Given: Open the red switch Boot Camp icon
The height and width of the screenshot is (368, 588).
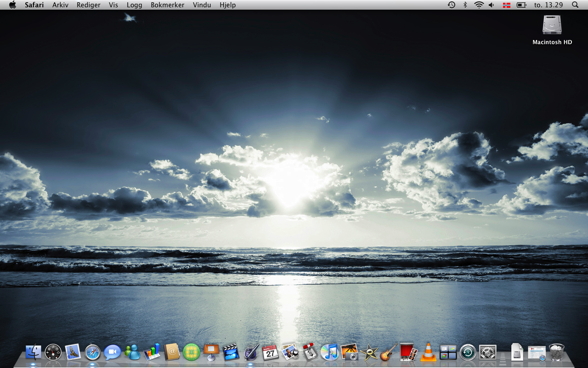Looking at the screenshot, I should 310,352.
